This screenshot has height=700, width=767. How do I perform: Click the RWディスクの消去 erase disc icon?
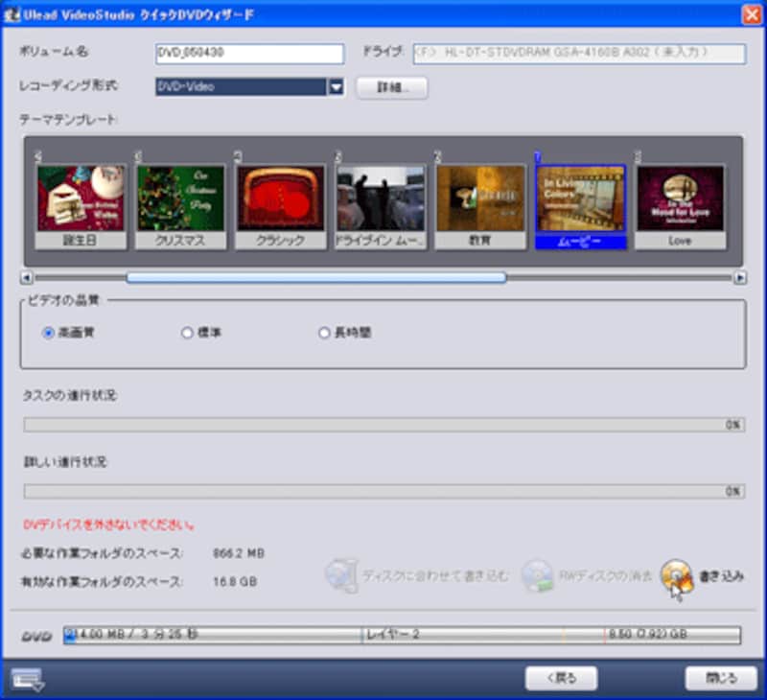click(536, 575)
